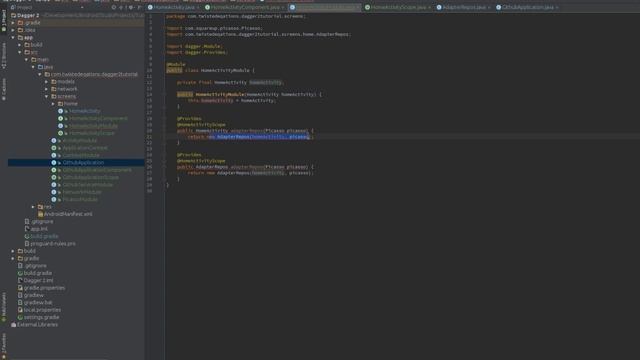This screenshot has height=360, width=640.
Task: Click the gradle.properties file icon
Action: click(20, 288)
